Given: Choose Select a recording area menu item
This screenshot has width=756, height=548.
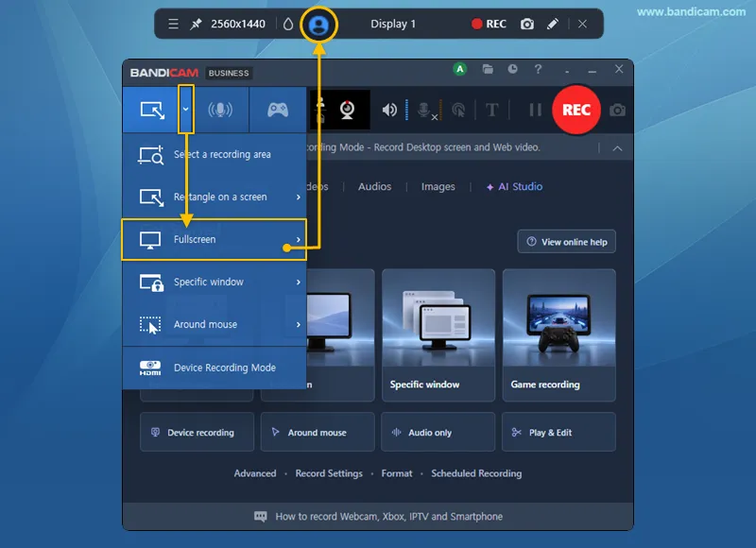Looking at the screenshot, I should [215, 155].
